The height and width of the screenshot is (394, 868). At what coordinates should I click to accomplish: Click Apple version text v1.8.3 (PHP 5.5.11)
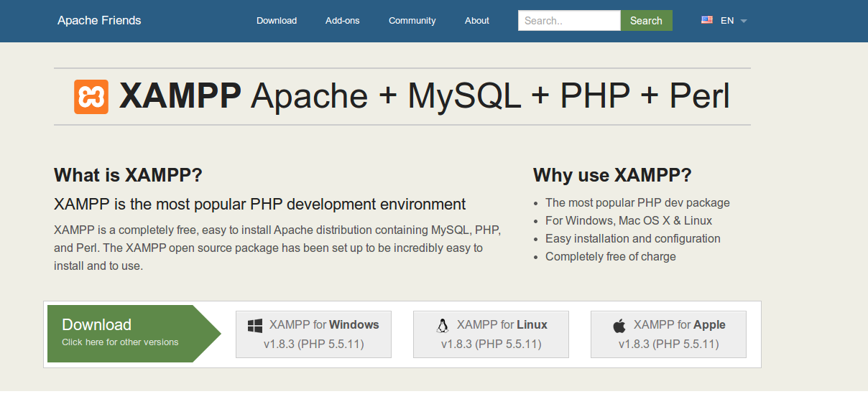point(669,344)
